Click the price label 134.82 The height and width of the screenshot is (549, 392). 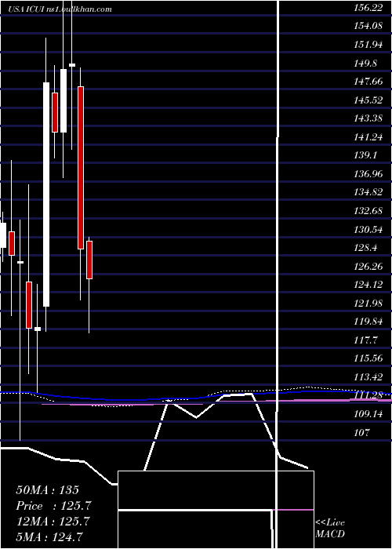tap(368, 193)
